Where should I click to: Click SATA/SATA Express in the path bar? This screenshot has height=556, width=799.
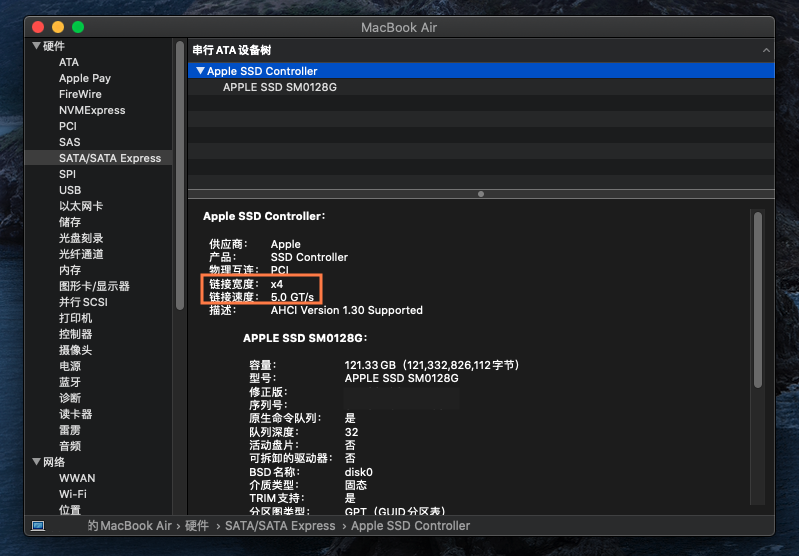click(x=280, y=525)
